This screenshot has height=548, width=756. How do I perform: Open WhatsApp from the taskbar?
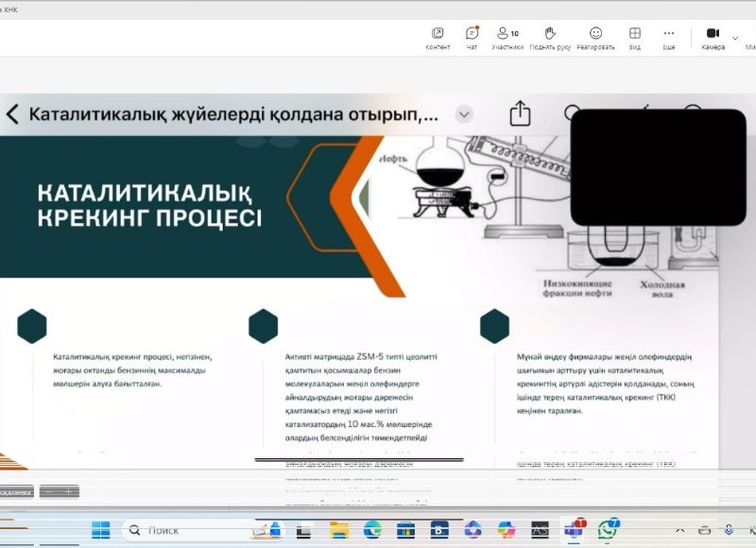[x=610, y=530]
